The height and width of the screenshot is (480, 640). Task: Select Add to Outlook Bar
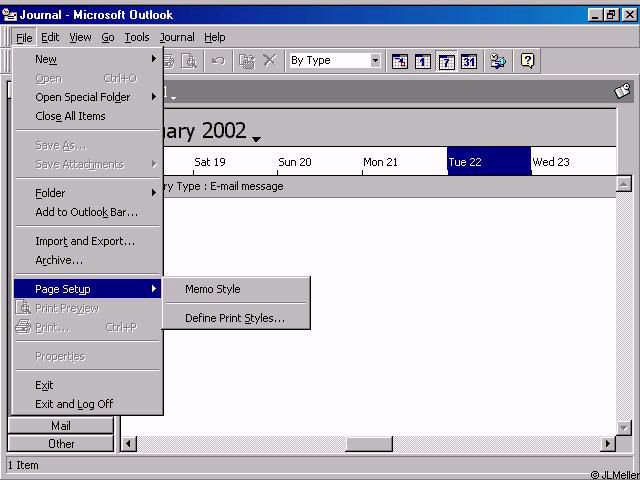click(x=87, y=212)
